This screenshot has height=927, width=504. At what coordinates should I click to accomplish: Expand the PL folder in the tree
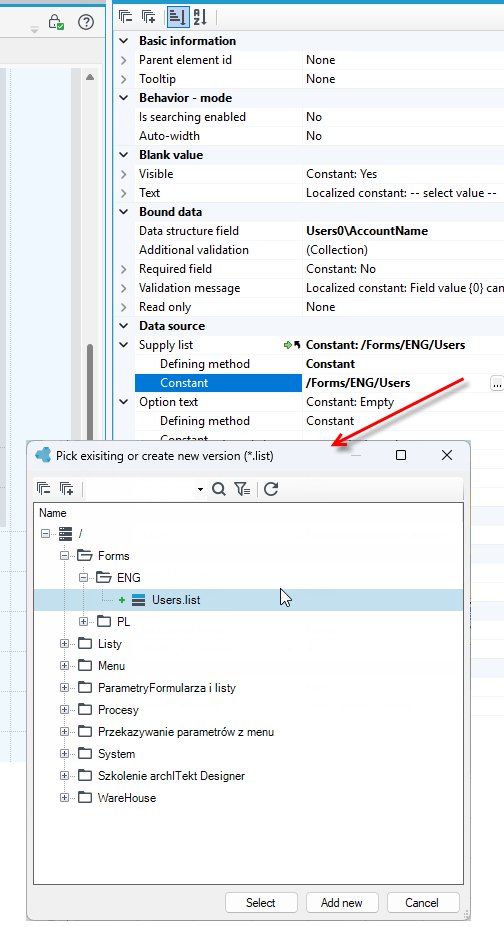pos(83,621)
